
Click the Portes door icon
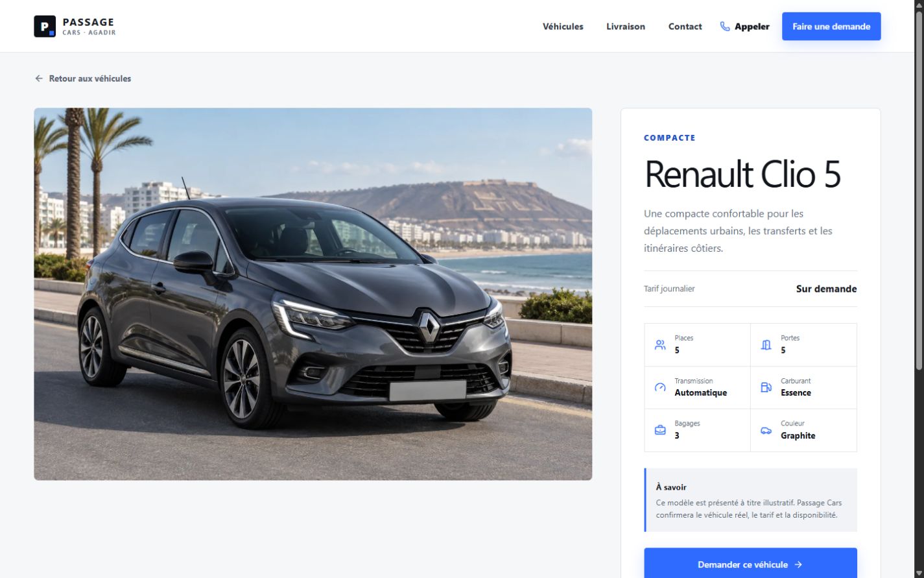pyautogui.click(x=766, y=344)
